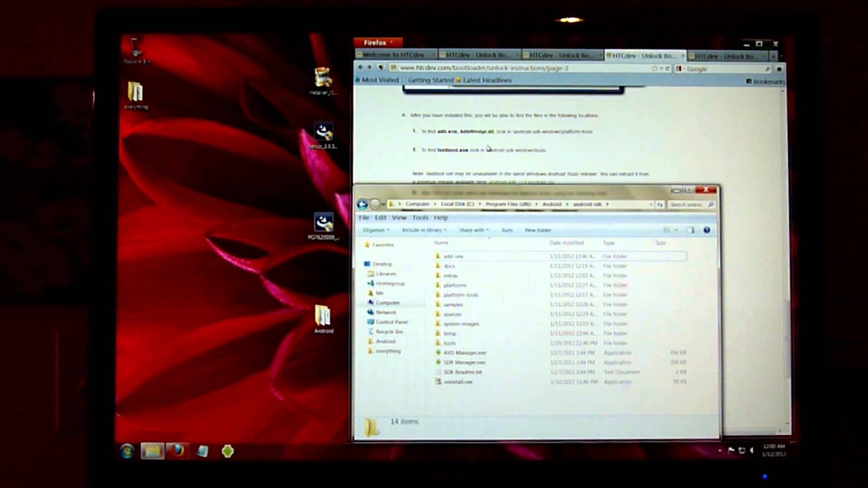Click Program Files (x86) in the breadcrumb

point(508,204)
